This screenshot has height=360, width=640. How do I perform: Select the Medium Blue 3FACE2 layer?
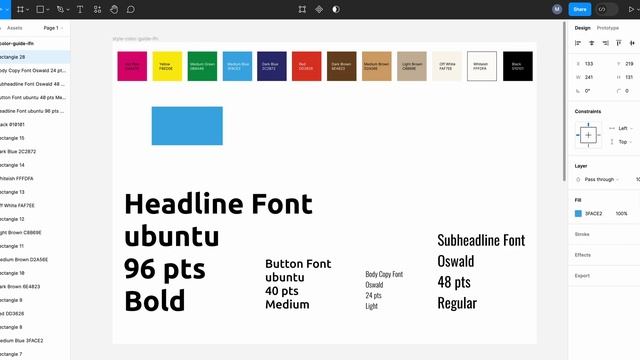(35, 340)
